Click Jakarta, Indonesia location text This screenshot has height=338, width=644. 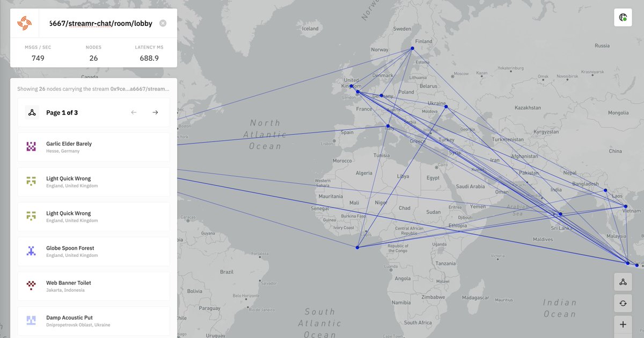[x=65, y=290]
